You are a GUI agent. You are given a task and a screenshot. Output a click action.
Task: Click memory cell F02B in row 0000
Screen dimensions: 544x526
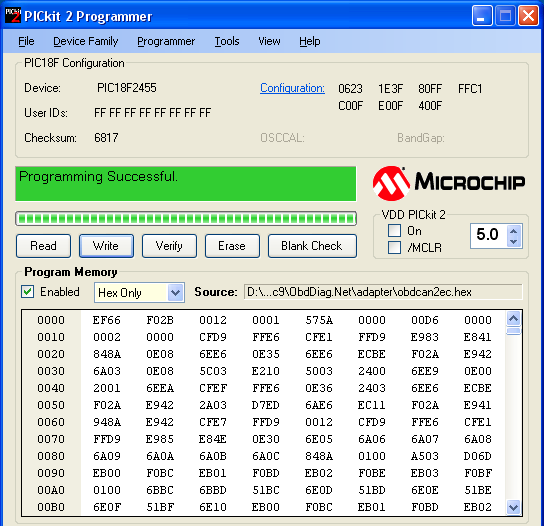click(160, 320)
